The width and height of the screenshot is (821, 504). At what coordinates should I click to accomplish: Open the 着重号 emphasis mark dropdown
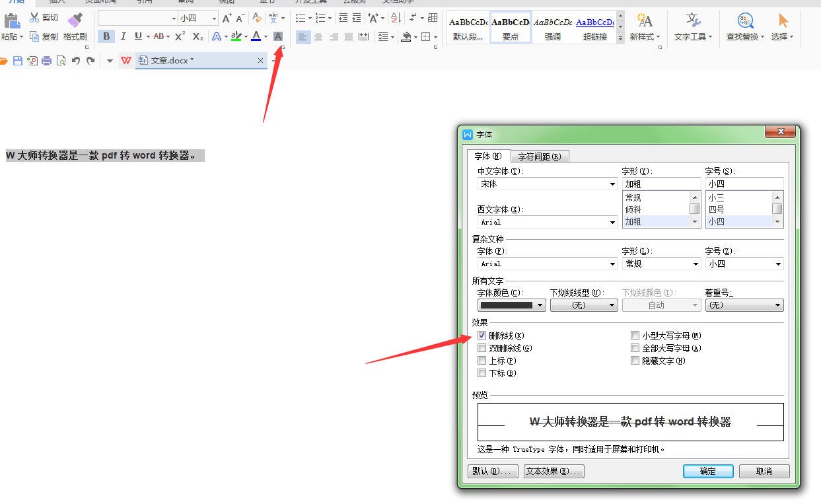point(744,305)
